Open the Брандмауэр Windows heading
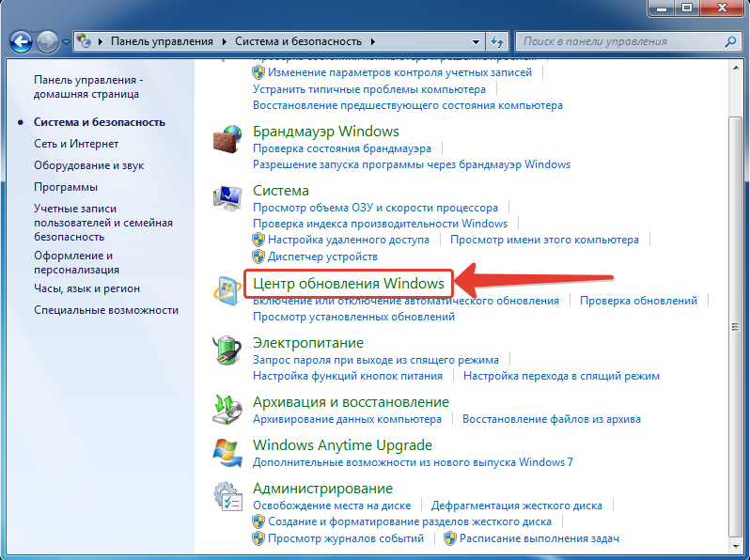 326,131
